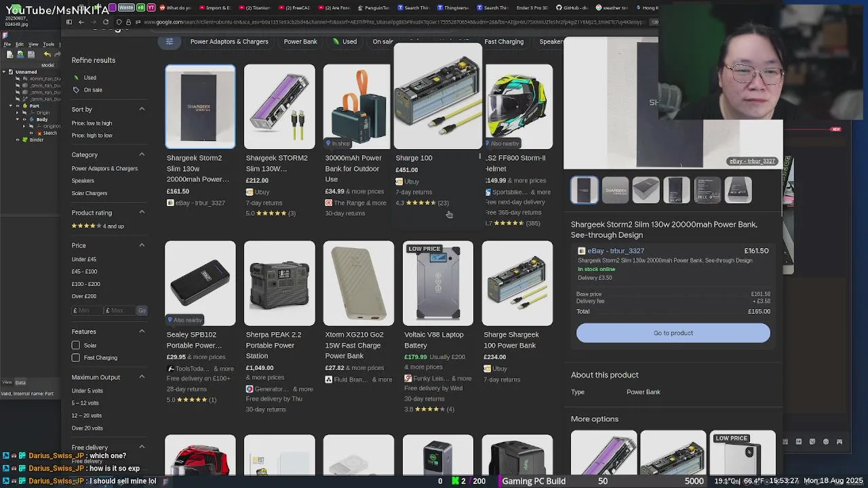Click the On sale tag icon in sidebar
This screenshot has height=488, width=868.
pyautogui.click(x=76, y=90)
